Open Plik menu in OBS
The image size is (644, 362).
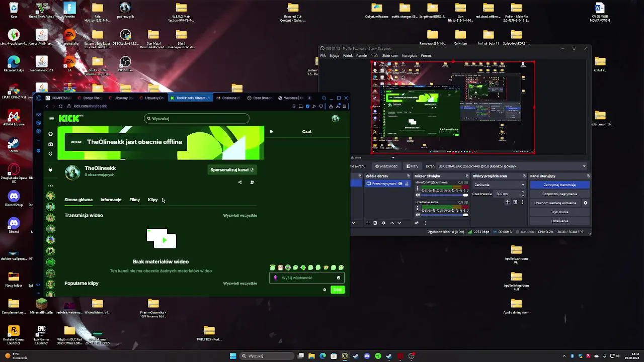[x=323, y=56]
